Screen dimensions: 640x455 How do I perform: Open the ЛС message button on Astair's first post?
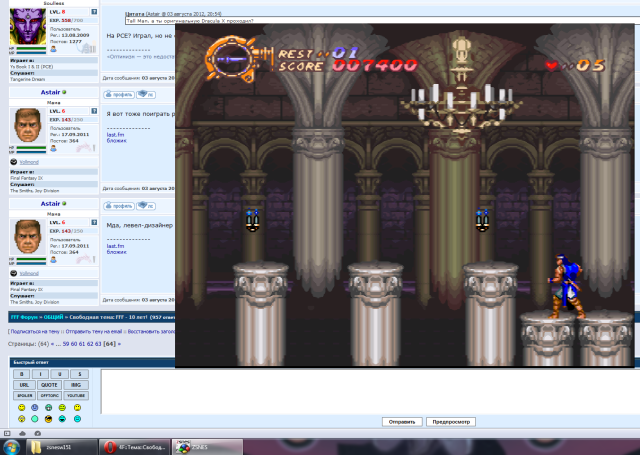pyautogui.click(x=146, y=95)
